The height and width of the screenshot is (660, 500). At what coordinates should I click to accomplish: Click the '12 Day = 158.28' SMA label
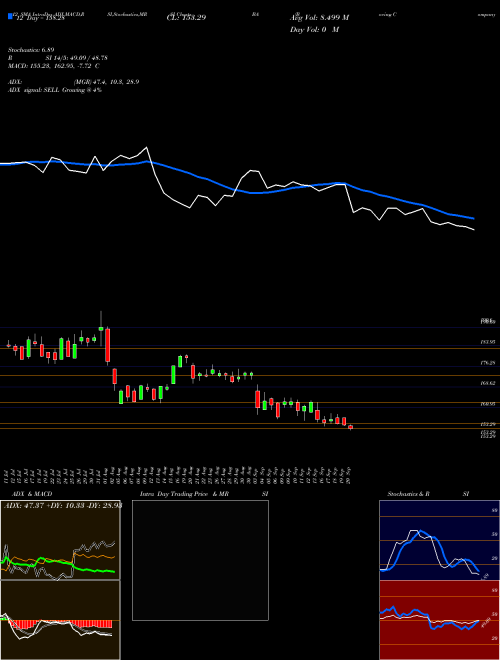click(39, 19)
